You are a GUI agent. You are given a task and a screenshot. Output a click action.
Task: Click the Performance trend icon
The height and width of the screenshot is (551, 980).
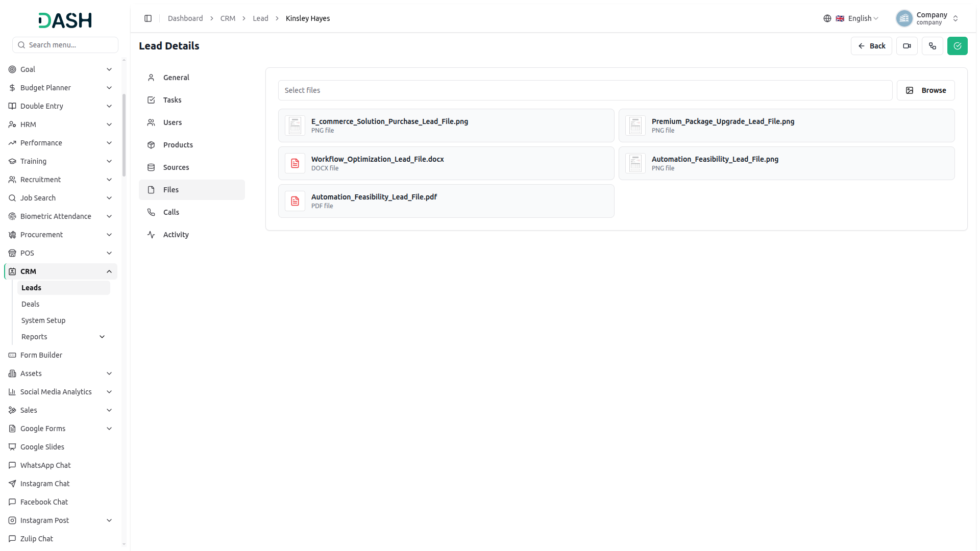(x=12, y=143)
